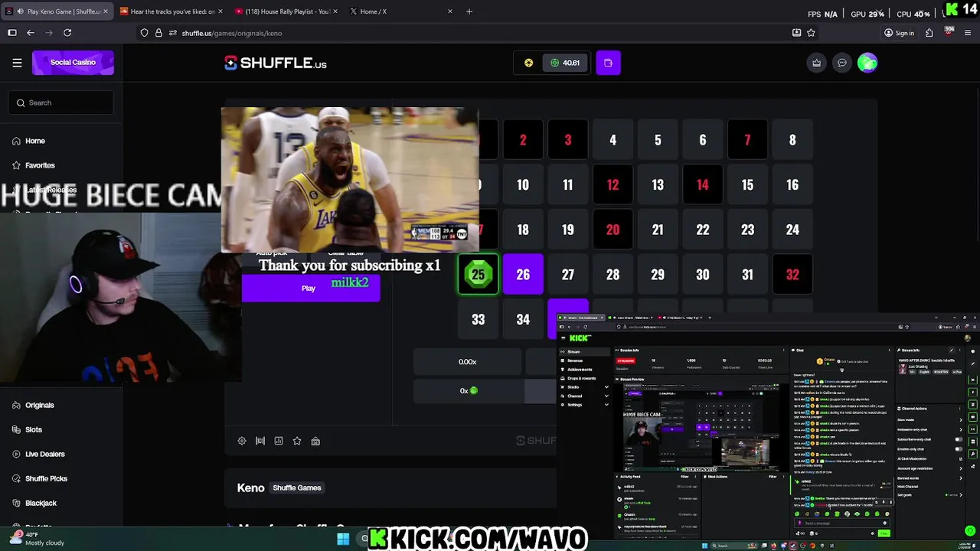Open the user avatar menu
The image size is (980, 551).
point(867,63)
